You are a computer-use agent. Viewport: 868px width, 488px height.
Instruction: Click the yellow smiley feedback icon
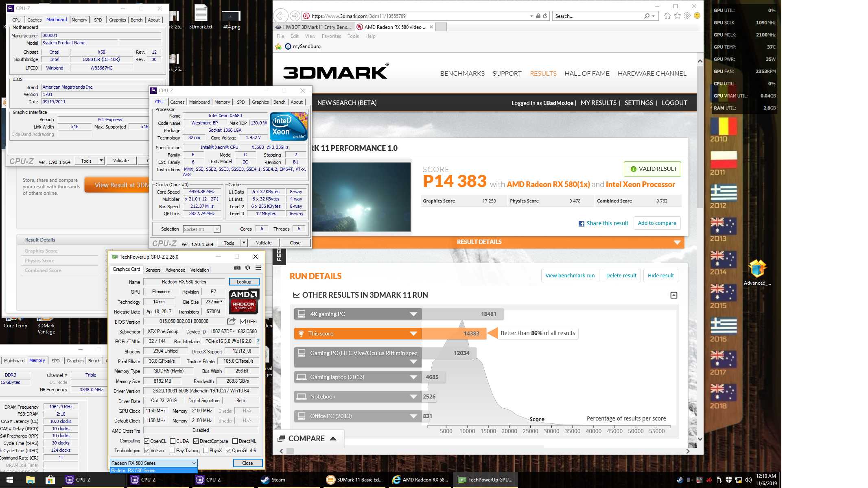697,15
